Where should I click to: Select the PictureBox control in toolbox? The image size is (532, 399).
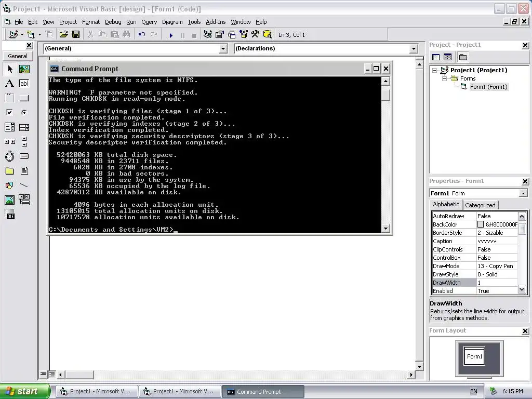[24, 69]
